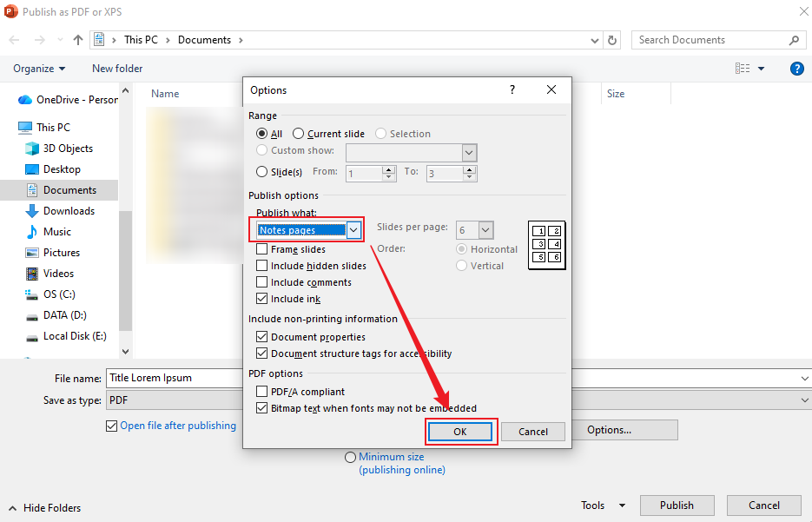Click the search magnifier in Search Documents
Screen dimensions: 812x522
click(x=793, y=40)
